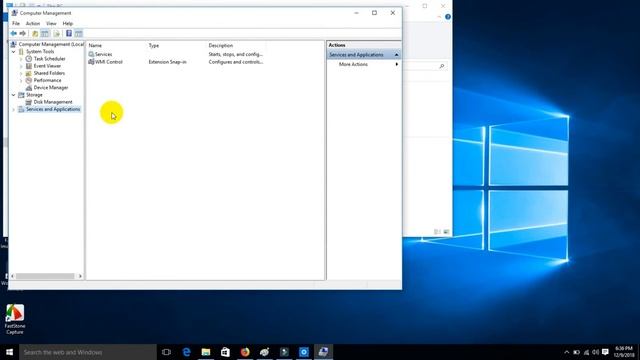Click the 'Starts, stops, and config...' description
Image resolution: width=640 pixels, height=360 pixels.
(236, 54)
